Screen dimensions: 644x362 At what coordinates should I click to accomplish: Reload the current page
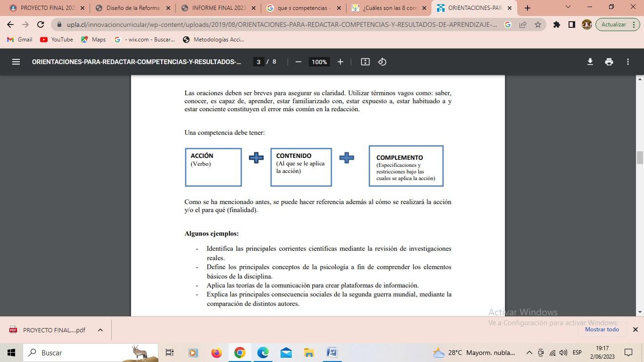click(41, 25)
